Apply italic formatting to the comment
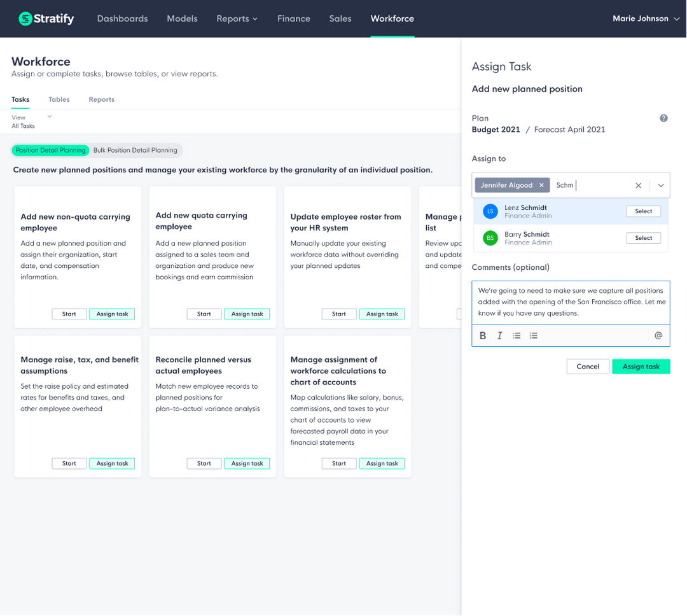This screenshot has height=616, width=687. point(499,335)
